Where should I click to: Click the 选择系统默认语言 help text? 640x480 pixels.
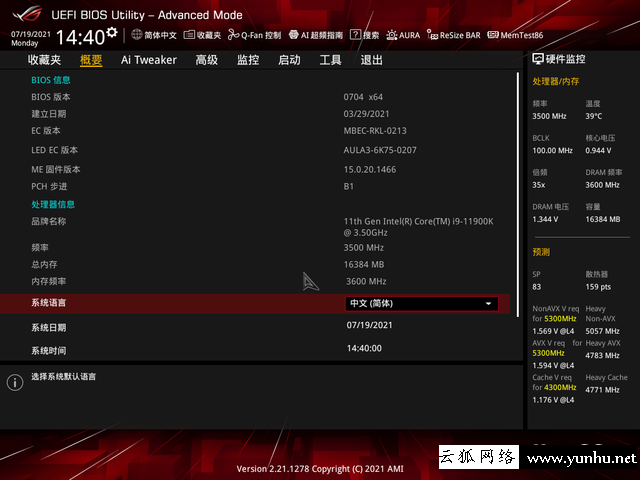(x=64, y=377)
